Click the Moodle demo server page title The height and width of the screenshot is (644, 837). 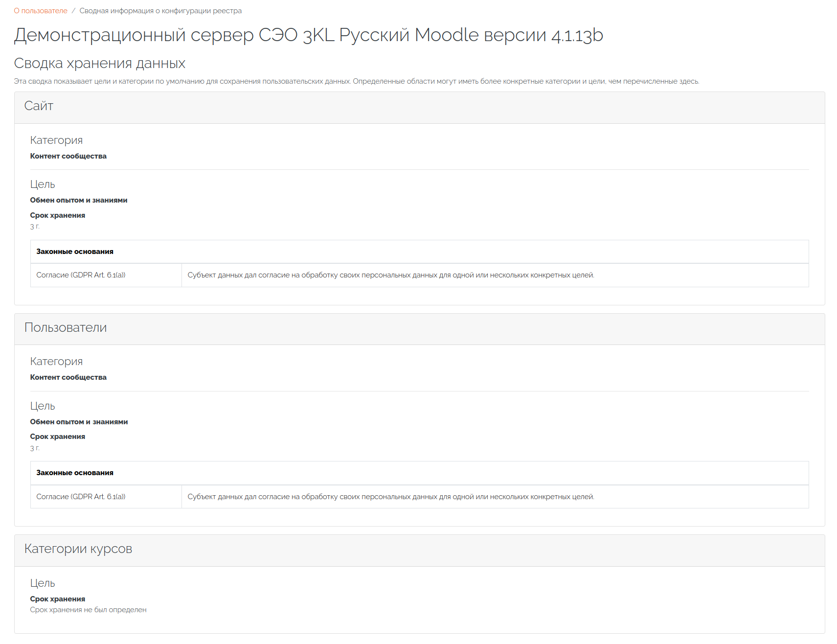click(x=308, y=35)
